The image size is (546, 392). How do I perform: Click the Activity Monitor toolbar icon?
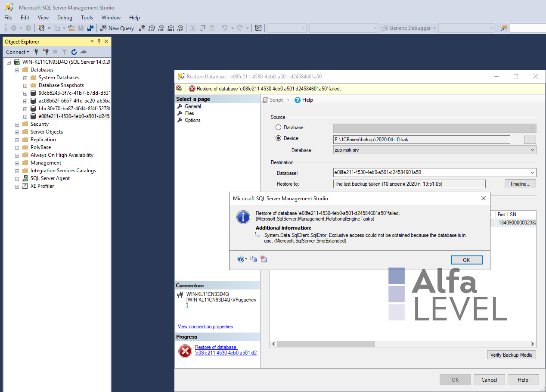point(258,28)
